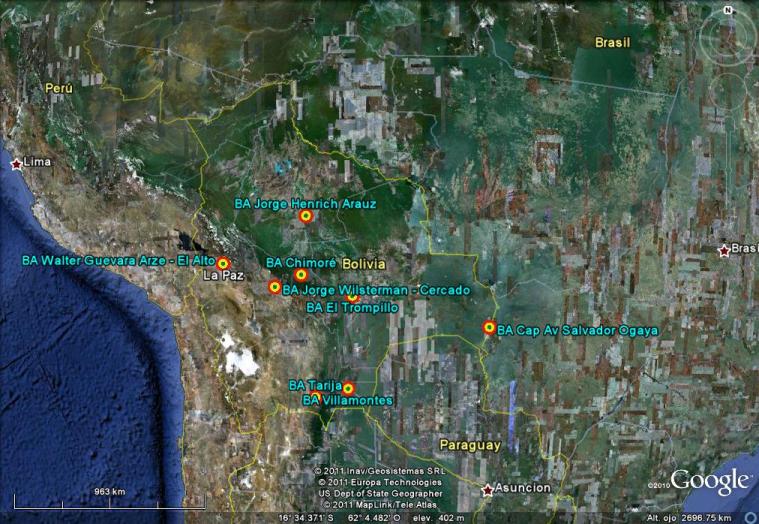Click the BA Jorge Henrich Arauz placemark marker

pos(306,215)
